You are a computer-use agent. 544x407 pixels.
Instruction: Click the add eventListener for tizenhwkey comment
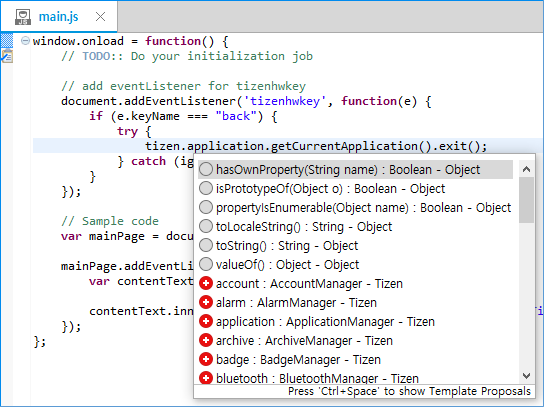pyautogui.click(x=184, y=86)
